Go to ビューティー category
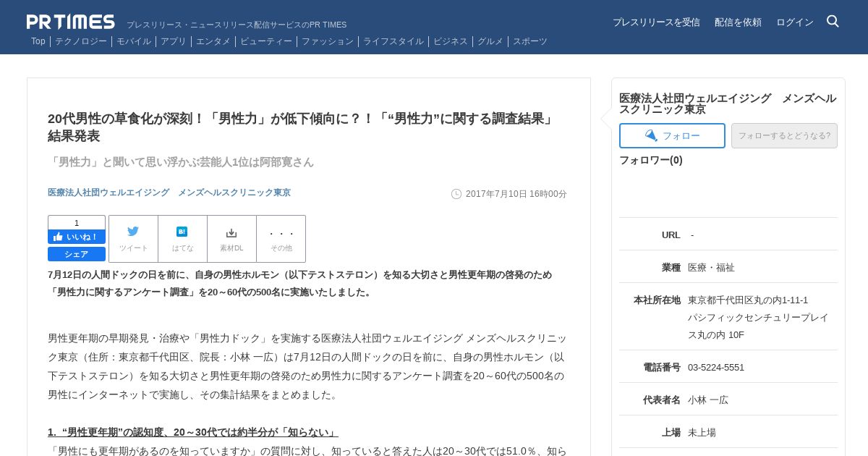This screenshot has width=868, height=456. (x=266, y=41)
